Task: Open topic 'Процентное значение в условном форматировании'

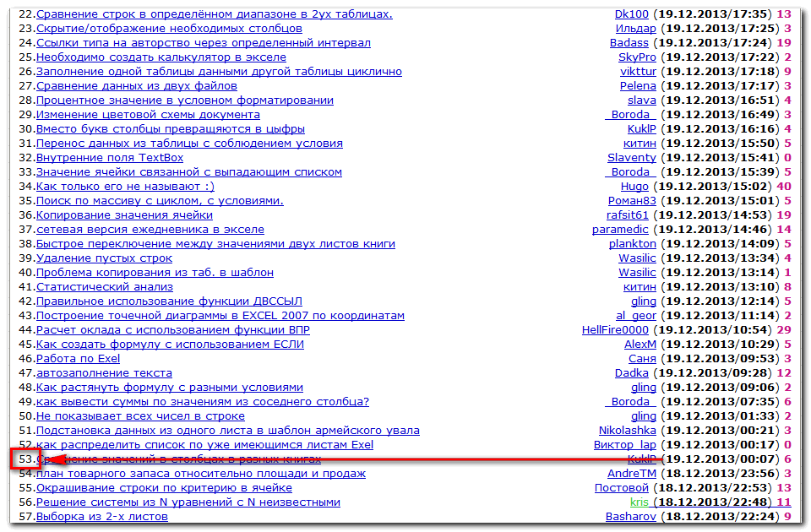Action: click(x=185, y=100)
